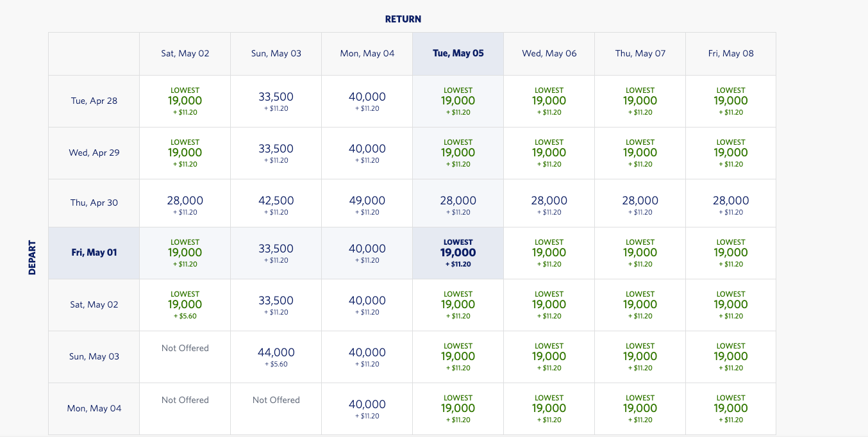Image resolution: width=868 pixels, height=437 pixels.
Task: Click the Fri, May 08 return column header
Action: (x=731, y=54)
